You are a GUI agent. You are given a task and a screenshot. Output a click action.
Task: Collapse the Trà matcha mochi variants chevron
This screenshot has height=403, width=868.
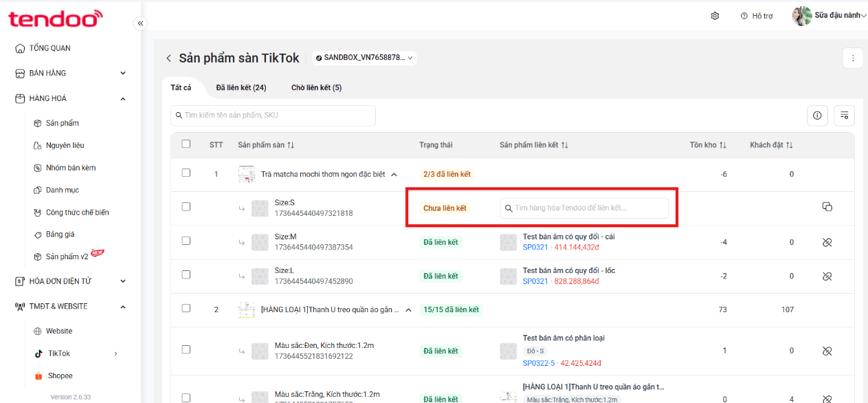(x=394, y=175)
